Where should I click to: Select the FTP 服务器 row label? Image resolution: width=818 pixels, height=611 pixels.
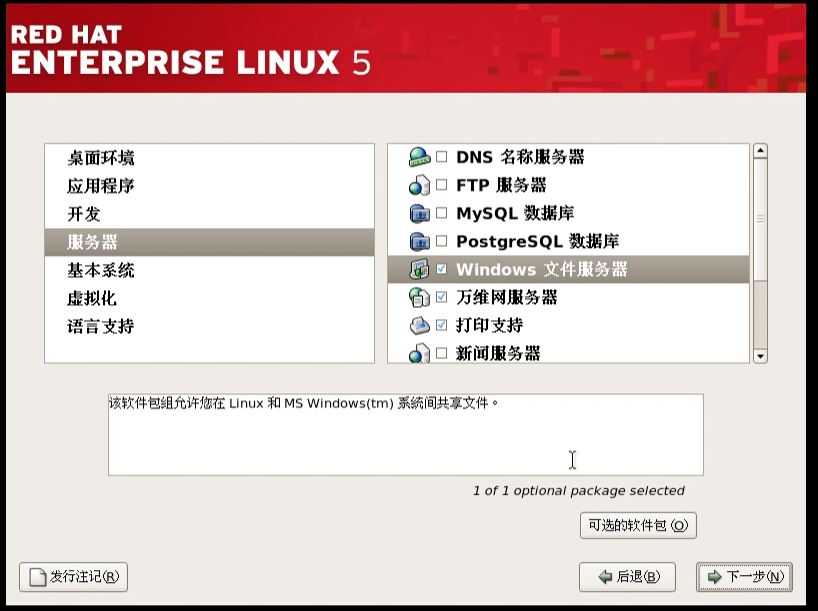501,185
